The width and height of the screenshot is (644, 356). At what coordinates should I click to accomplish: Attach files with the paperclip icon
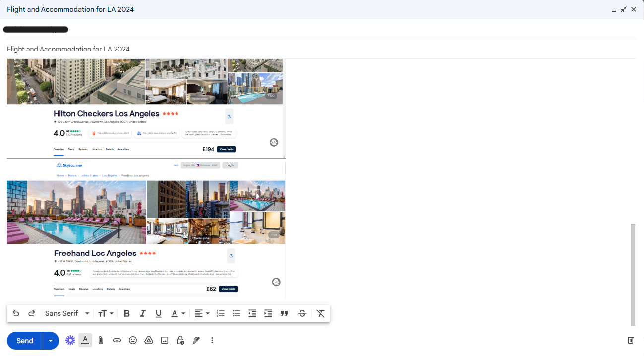tap(101, 340)
